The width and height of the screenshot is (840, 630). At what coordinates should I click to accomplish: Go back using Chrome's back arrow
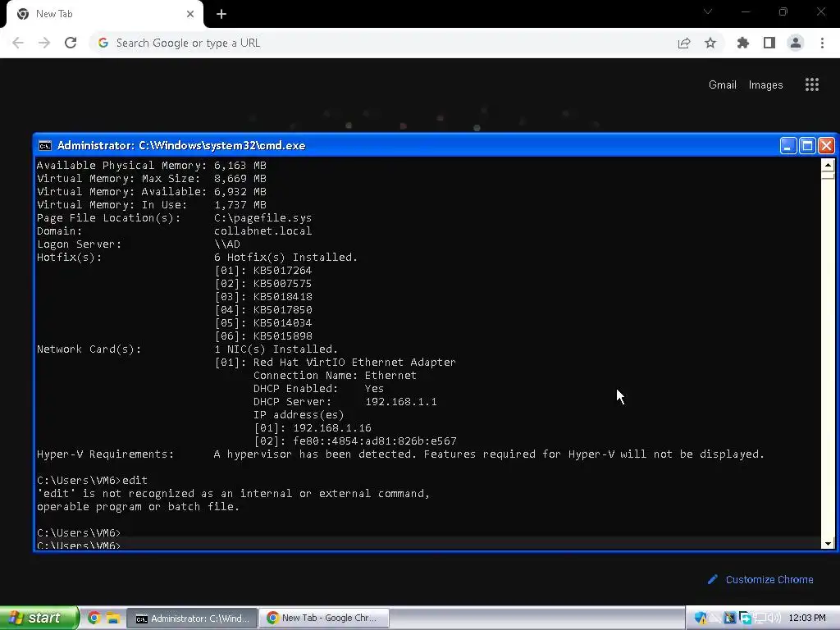pyautogui.click(x=18, y=43)
